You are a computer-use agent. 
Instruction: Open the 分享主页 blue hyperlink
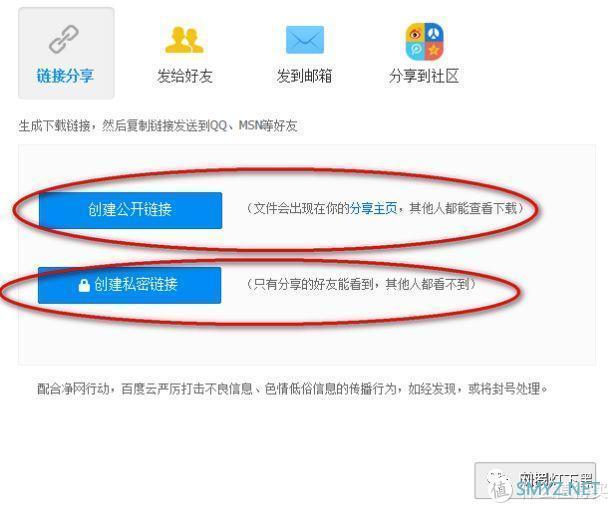click(x=373, y=208)
